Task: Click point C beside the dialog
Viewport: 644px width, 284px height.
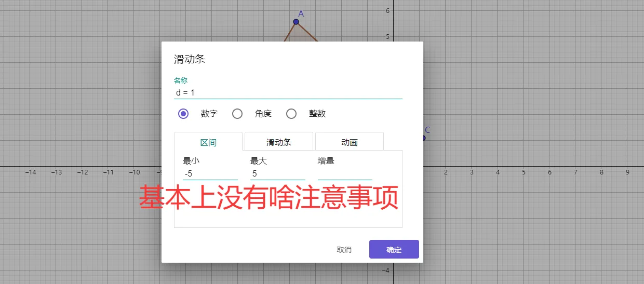Action: [x=424, y=138]
